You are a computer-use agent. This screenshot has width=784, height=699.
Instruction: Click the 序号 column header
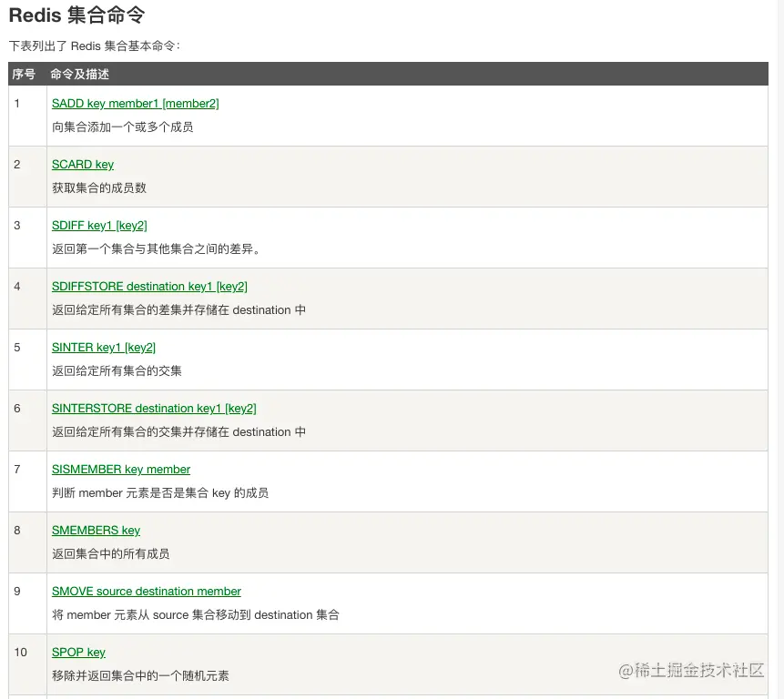click(24, 74)
